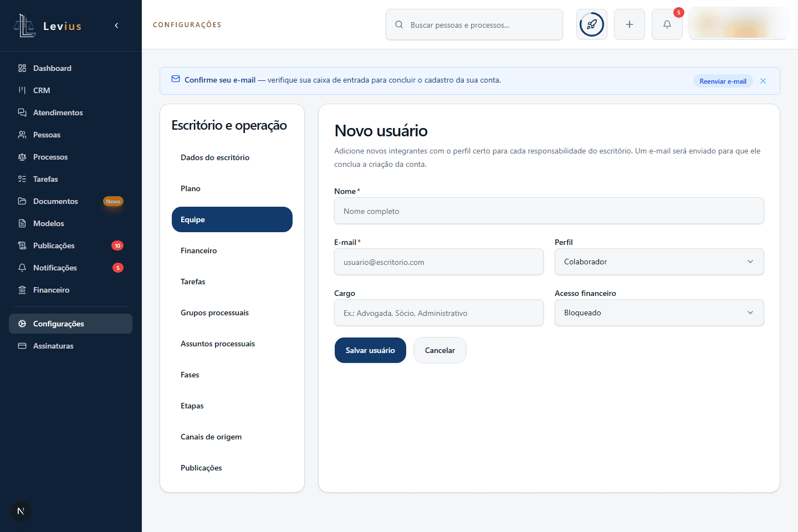The image size is (798, 532).
Task: Open the Acesso financeiro Bloqueado dropdown
Action: tap(659, 313)
